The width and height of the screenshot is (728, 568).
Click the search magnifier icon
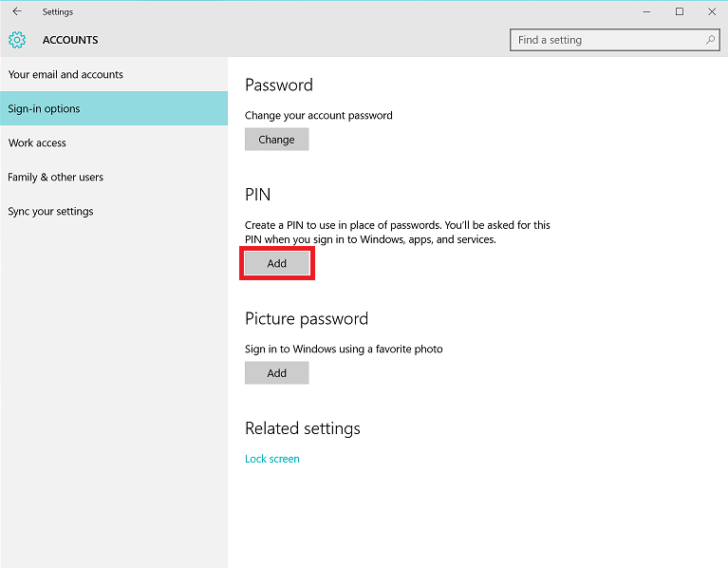click(710, 40)
